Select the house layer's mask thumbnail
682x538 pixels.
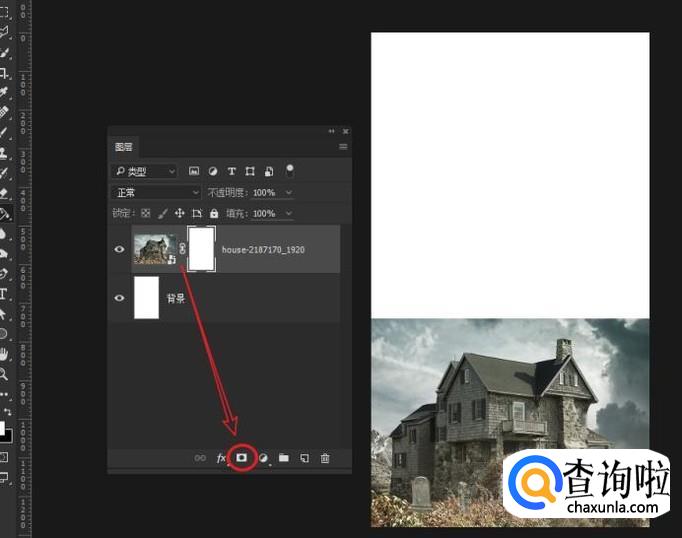click(x=202, y=249)
